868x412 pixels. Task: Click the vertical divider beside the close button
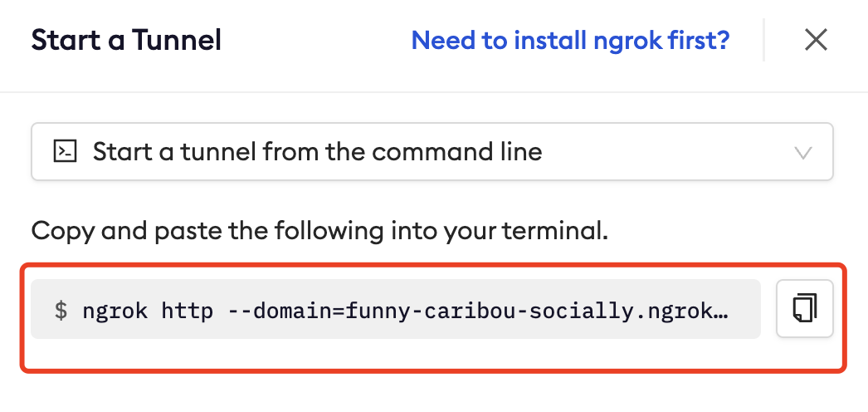[x=763, y=40]
